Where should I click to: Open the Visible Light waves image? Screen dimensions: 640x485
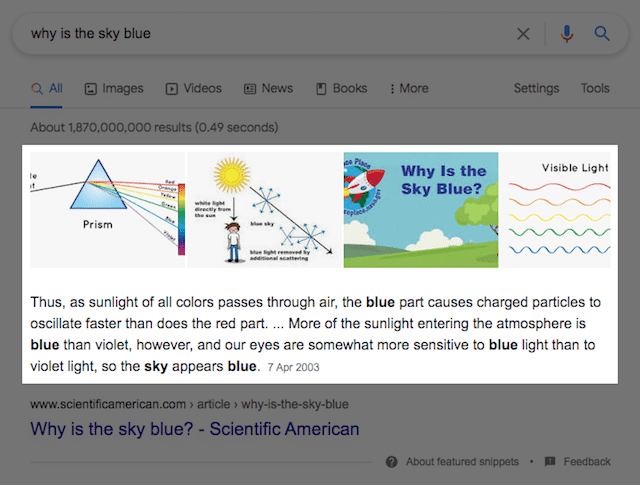tap(558, 209)
